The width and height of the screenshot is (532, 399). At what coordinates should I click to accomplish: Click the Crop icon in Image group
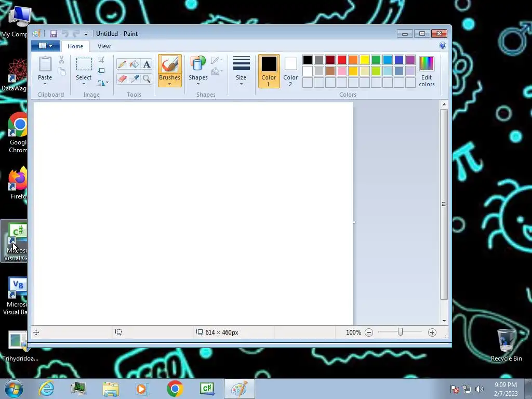point(101,60)
